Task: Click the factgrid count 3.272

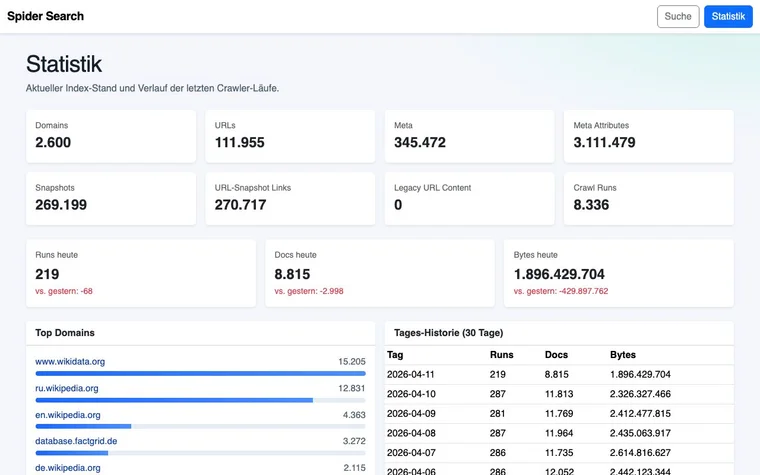Action: click(x=354, y=441)
